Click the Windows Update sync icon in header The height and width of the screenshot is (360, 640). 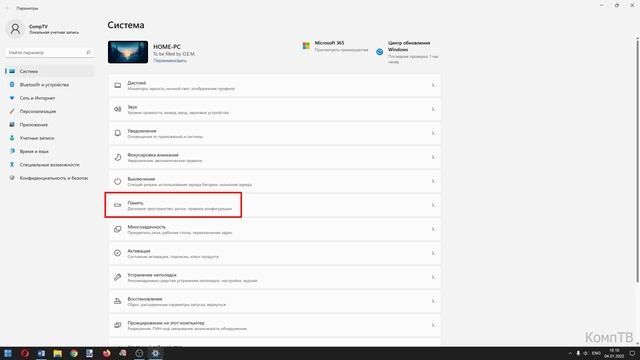tap(380, 52)
